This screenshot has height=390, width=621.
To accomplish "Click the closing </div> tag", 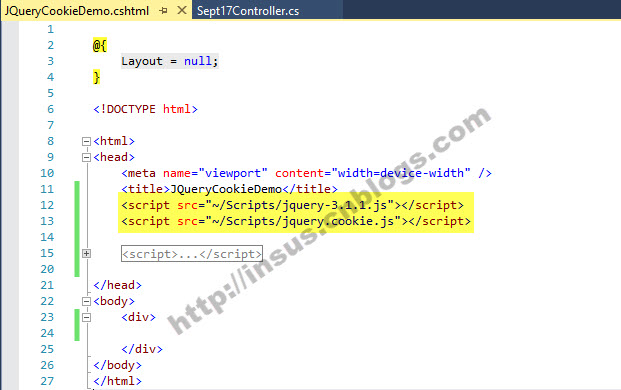I will pyautogui.click(x=142, y=349).
